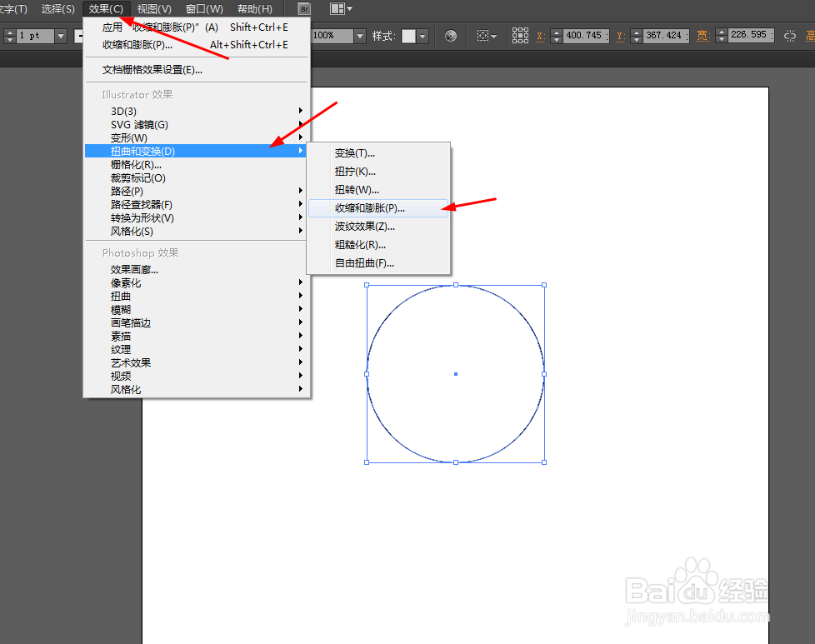Image resolution: width=815 pixels, height=644 pixels.
Task: Expand the 路径查找器(F) submenu
Action: click(197, 205)
